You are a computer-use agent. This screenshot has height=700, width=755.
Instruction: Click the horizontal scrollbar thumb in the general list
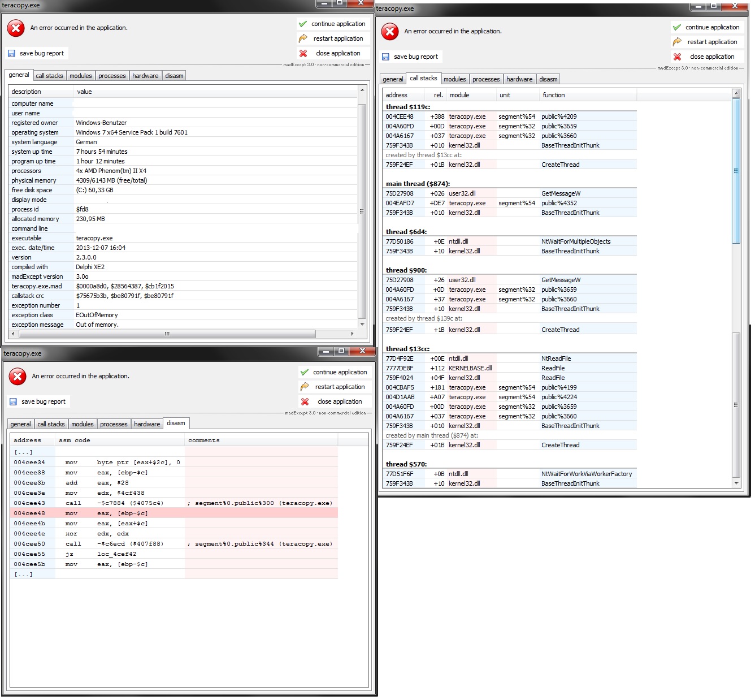pos(167,334)
